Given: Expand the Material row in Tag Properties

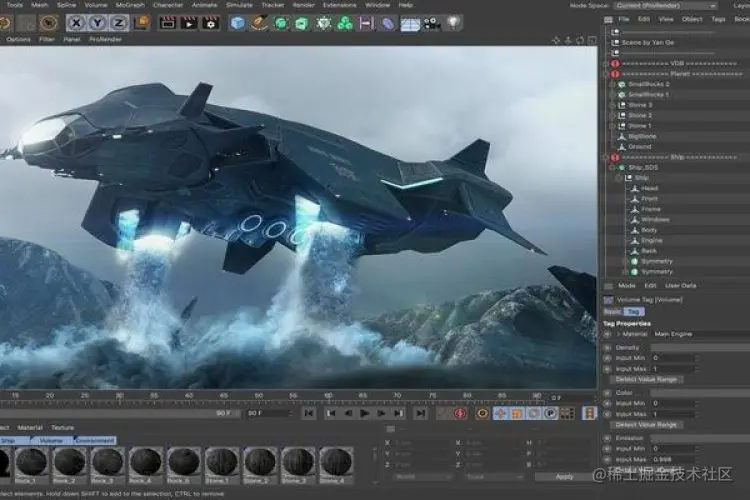Looking at the screenshot, I should tap(618, 334).
